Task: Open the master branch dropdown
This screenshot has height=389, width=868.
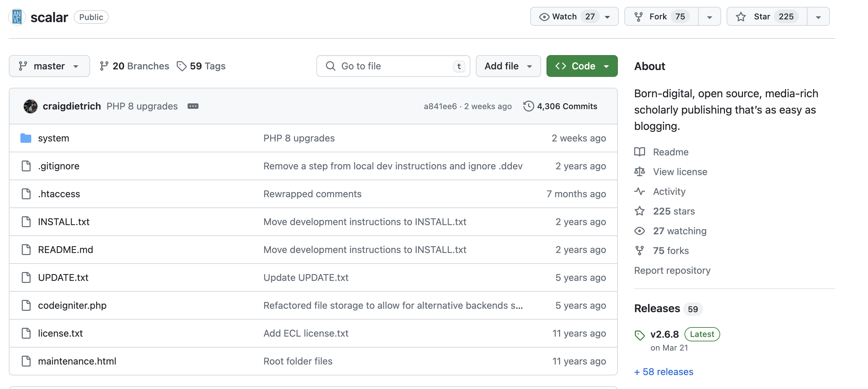Action: click(49, 66)
